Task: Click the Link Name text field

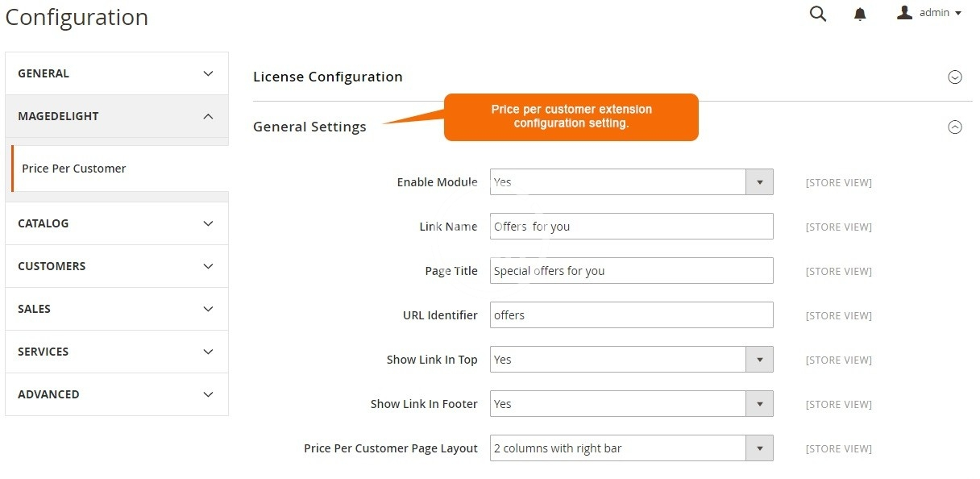Action: coord(631,227)
